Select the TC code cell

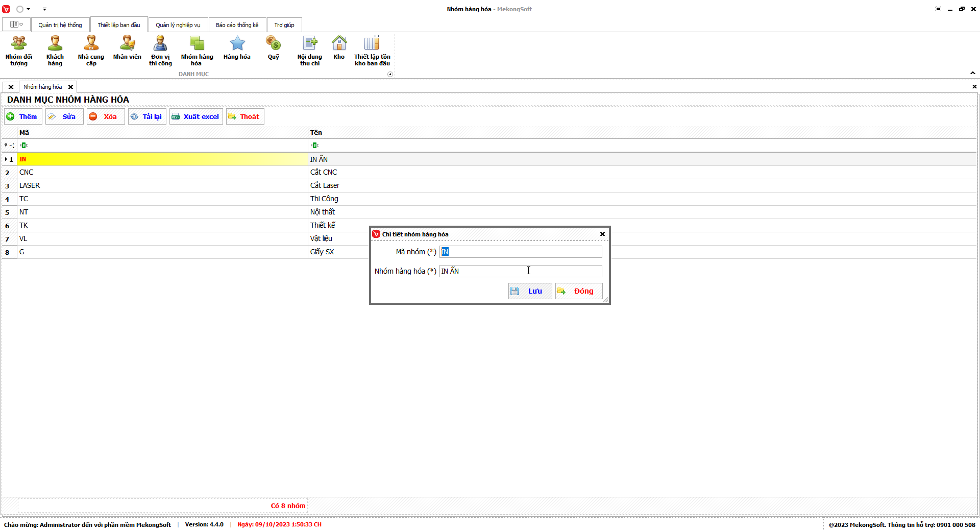(x=162, y=199)
